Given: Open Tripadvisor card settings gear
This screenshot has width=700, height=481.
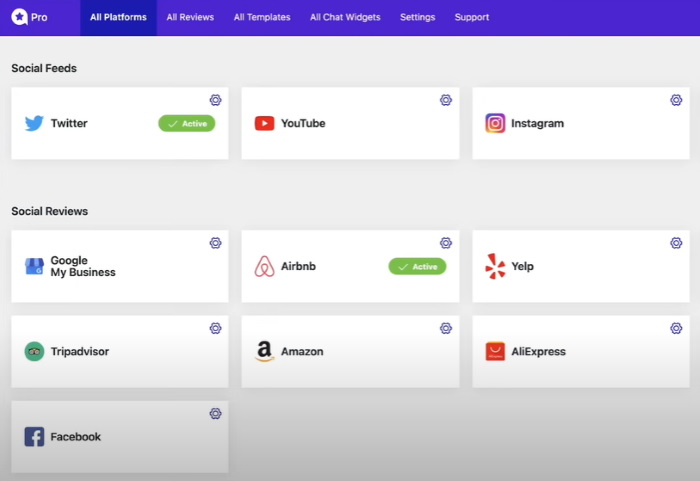Looking at the screenshot, I should (x=215, y=328).
